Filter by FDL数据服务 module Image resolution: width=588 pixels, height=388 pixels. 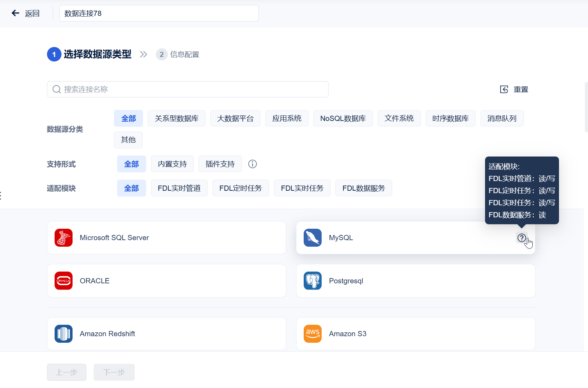coord(364,188)
